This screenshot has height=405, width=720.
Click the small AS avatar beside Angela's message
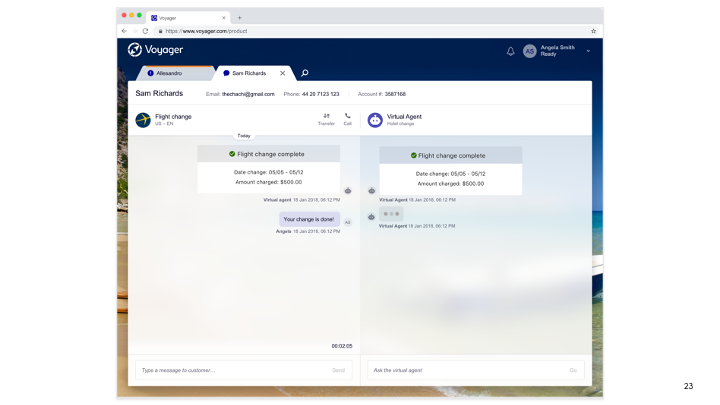pos(348,222)
